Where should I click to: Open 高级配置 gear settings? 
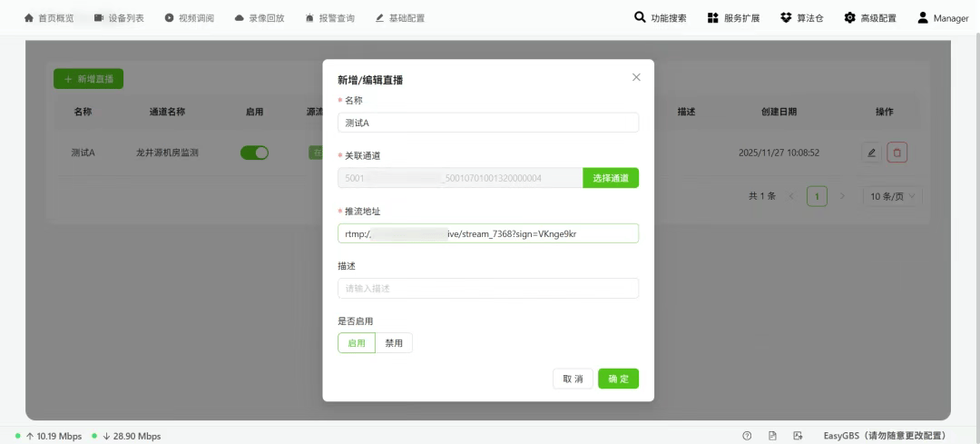pos(849,17)
